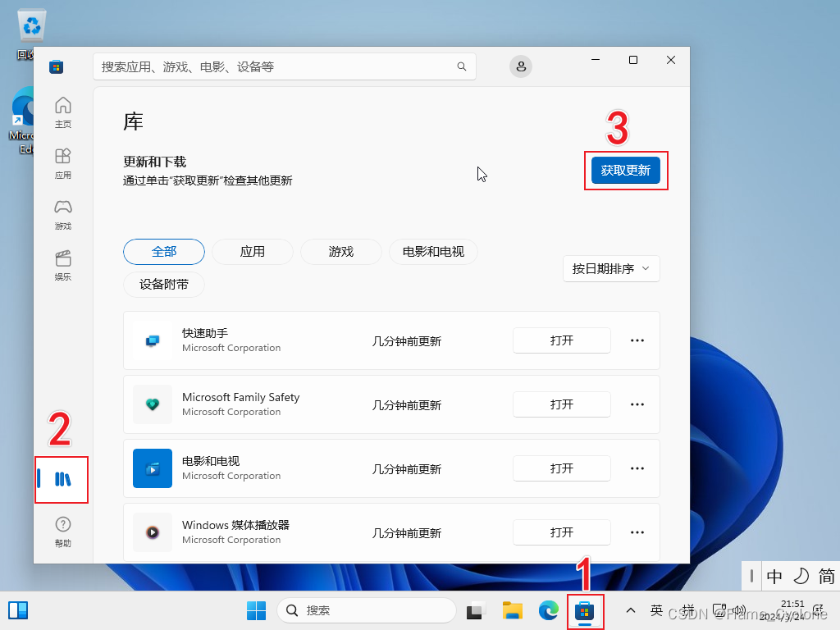This screenshot has width=840, height=630.
Task: Click the Windows 媒体播放器 app icon
Action: tap(153, 532)
